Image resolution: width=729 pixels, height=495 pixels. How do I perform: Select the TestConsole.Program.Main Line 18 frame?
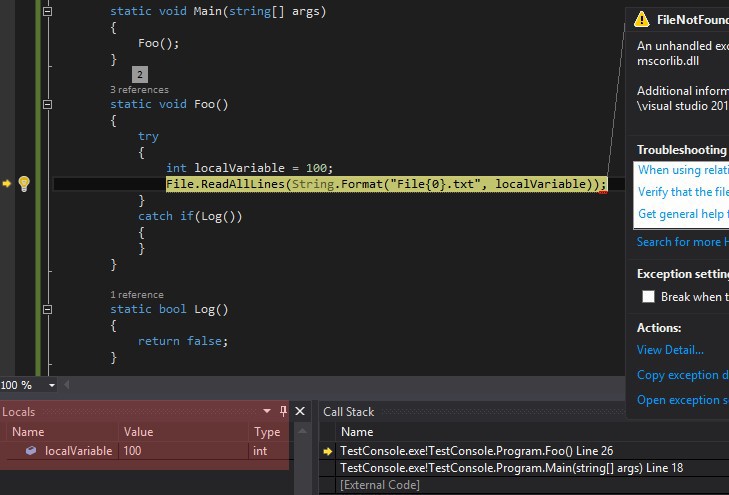pos(511,468)
